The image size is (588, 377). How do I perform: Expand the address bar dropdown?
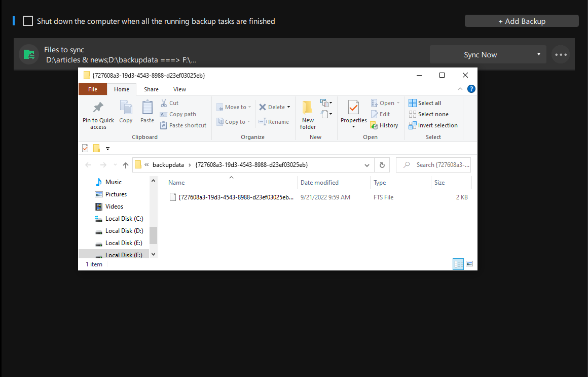[x=366, y=164]
